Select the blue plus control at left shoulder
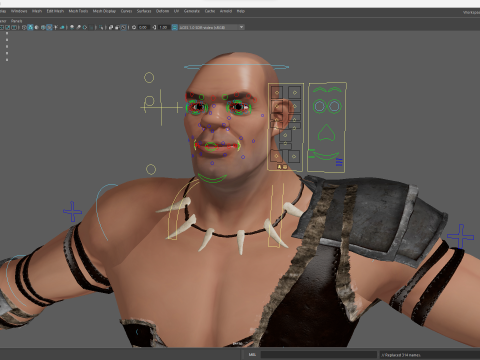Viewport: 480px width, 360px height. (72, 211)
